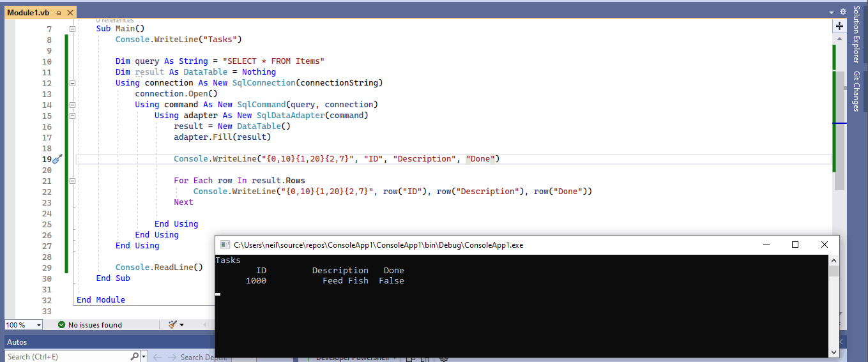This screenshot has height=362, width=868.
Task: Collapse the Using adapter block
Action: coord(72,116)
